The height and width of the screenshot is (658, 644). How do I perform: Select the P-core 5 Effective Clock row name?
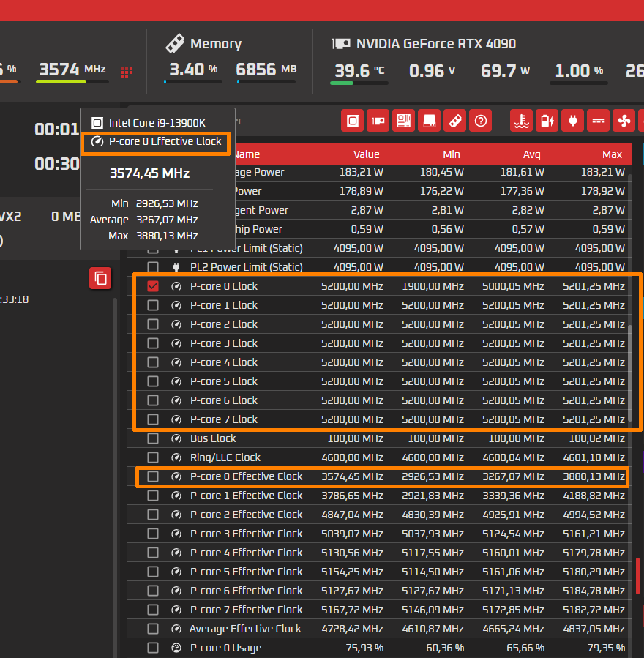247,572
